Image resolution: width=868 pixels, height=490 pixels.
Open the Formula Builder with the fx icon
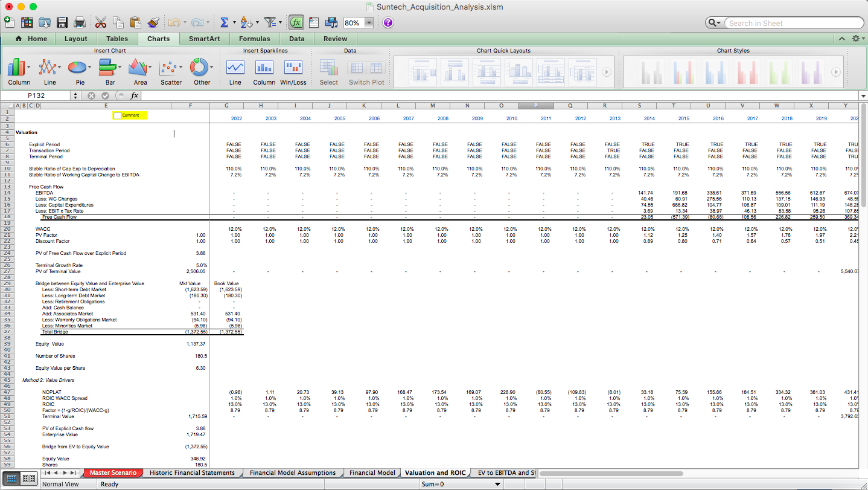pos(296,22)
